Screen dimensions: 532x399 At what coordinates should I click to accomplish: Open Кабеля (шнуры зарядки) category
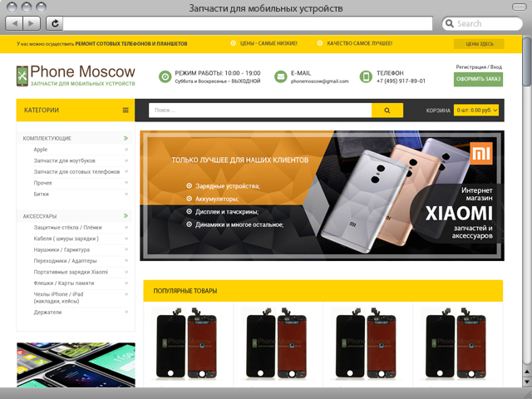coord(66,239)
